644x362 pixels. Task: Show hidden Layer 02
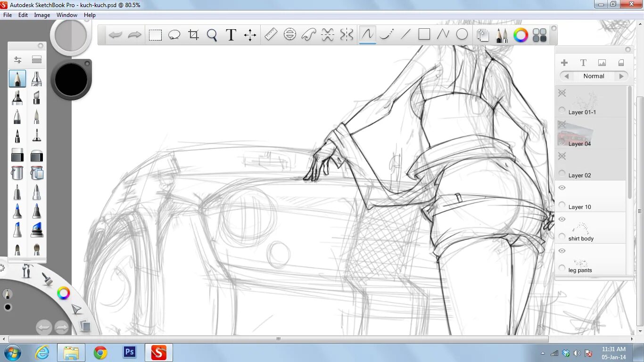(x=562, y=156)
